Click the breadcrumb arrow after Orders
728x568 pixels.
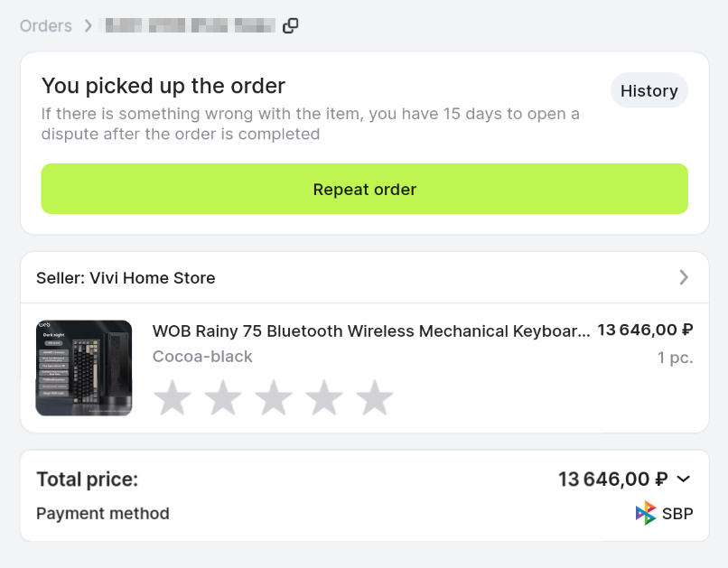click(x=89, y=26)
